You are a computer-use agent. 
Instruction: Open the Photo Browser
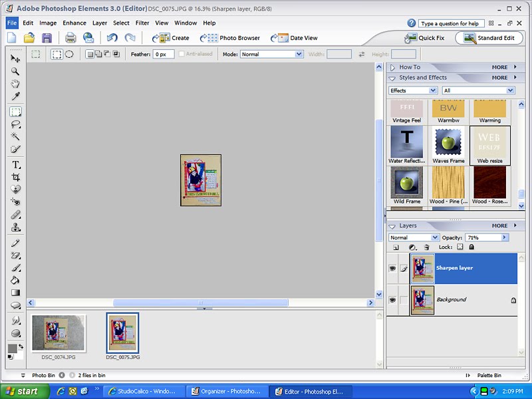tap(230, 38)
